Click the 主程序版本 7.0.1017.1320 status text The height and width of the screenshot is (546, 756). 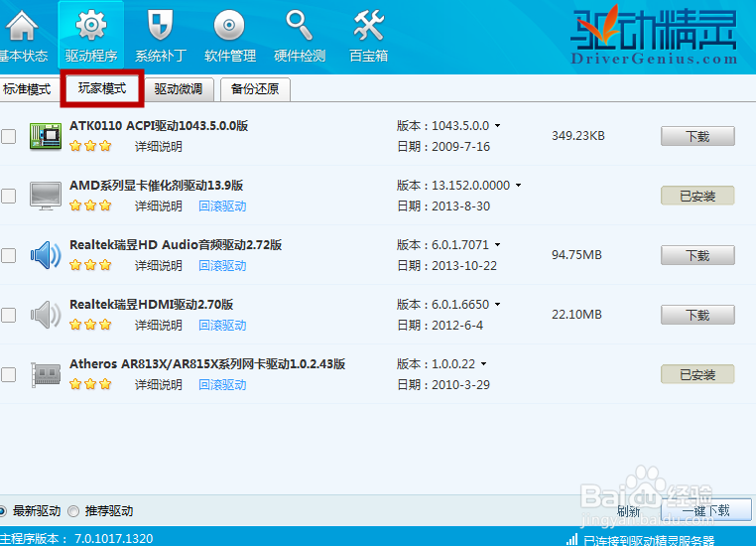pos(76,538)
